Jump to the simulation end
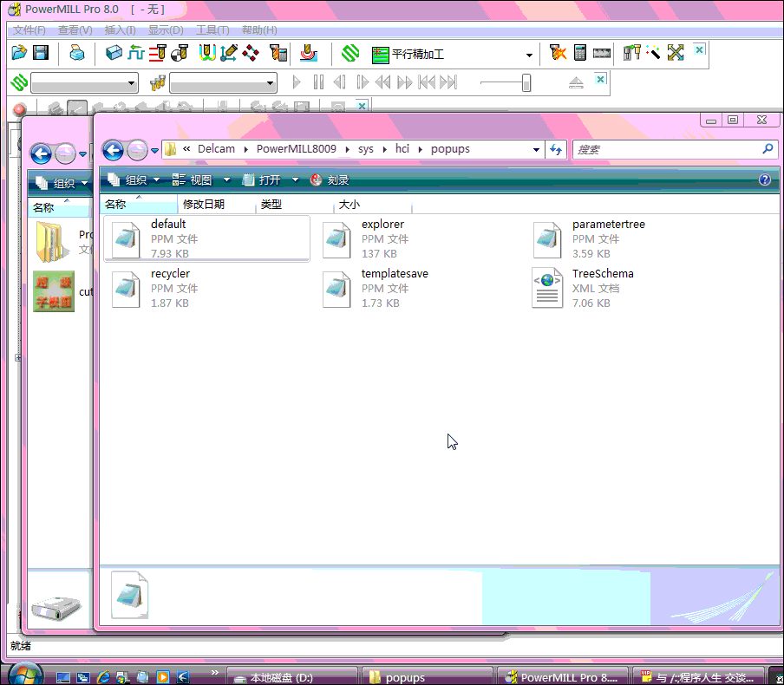 [x=448, y=82]
